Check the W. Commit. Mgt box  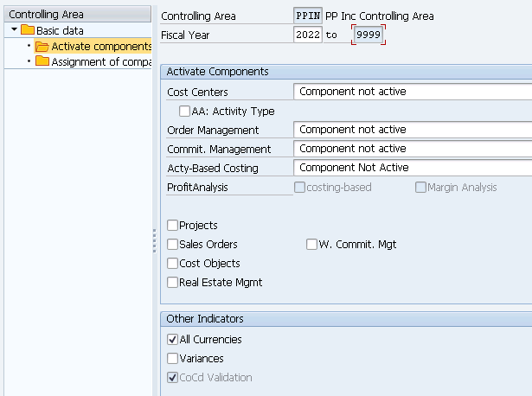click(311, 244)
